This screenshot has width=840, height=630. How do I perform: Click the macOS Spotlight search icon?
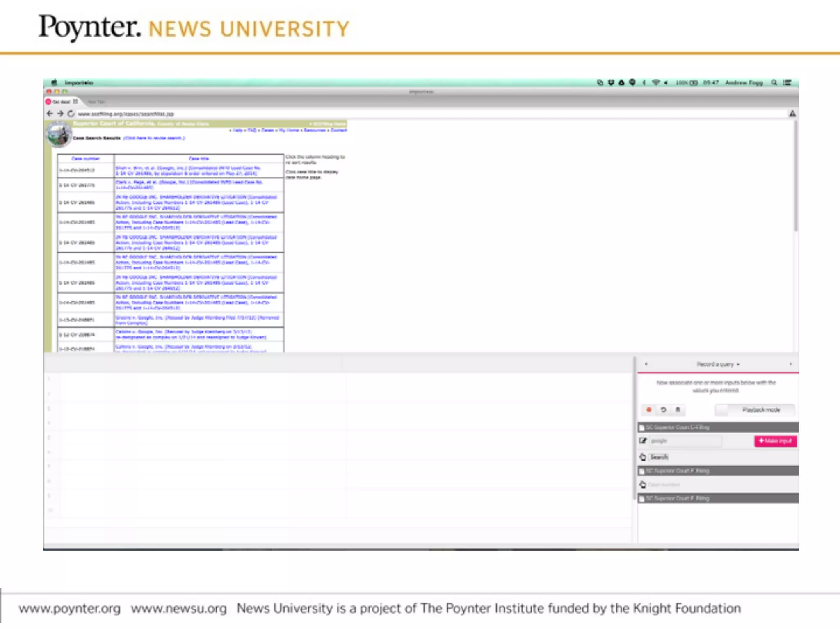[774, 82]
